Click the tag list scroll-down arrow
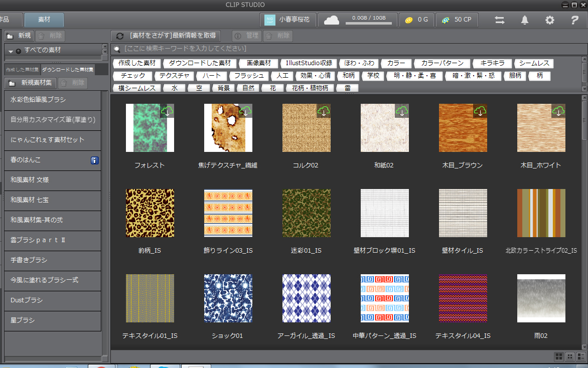The image size is (588, 368). click(x=584, y=89)
